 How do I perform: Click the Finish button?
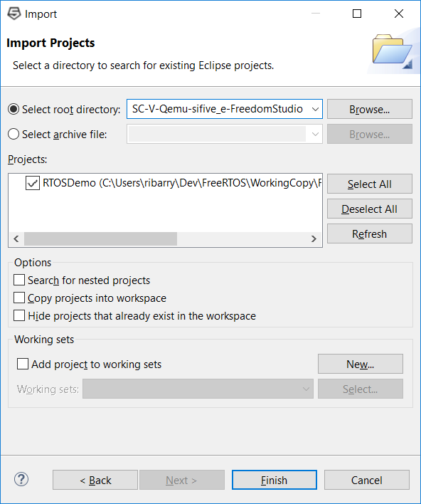pos(275,480)
